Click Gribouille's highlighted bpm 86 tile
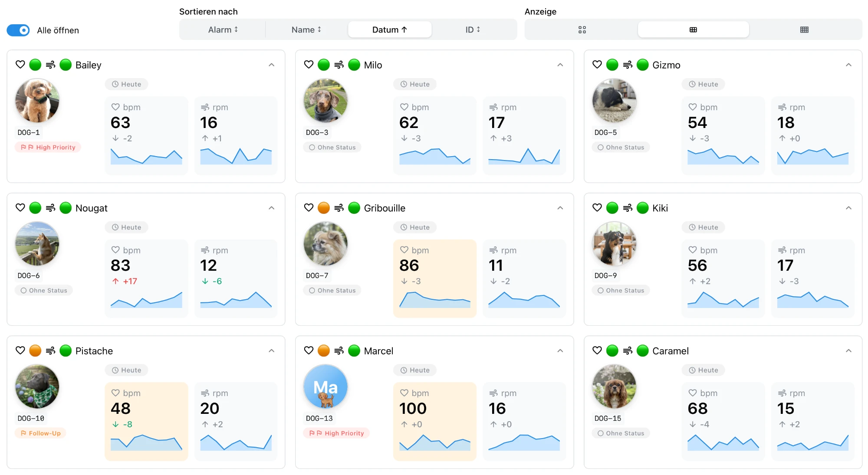Screen dimensions: 868x475 [435, 278]
